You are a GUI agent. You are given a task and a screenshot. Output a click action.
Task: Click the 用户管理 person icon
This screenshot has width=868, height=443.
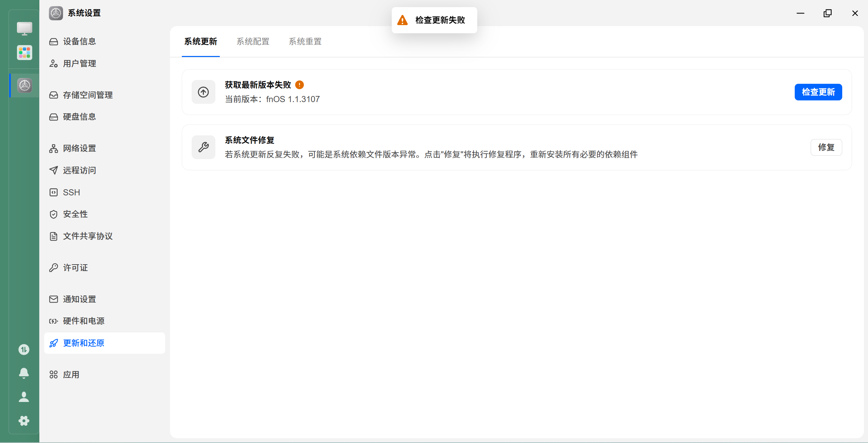[54, 63]
